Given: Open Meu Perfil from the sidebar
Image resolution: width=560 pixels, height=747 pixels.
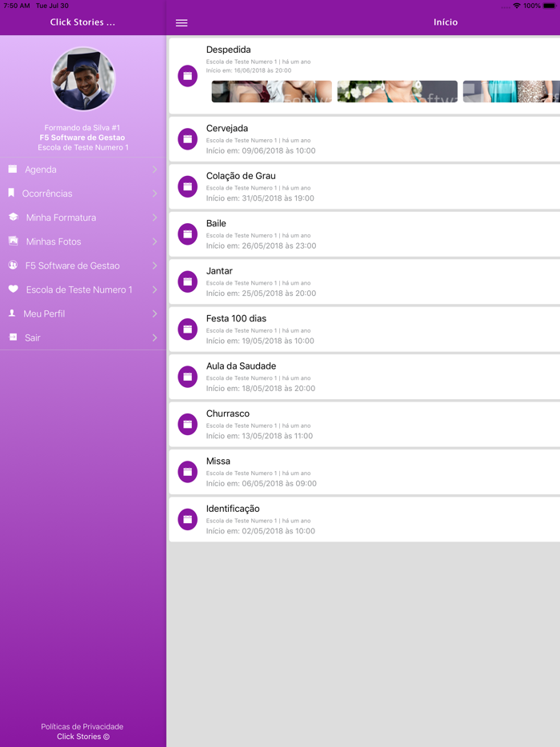Looking at the screenshot, I should coord(83,314).
